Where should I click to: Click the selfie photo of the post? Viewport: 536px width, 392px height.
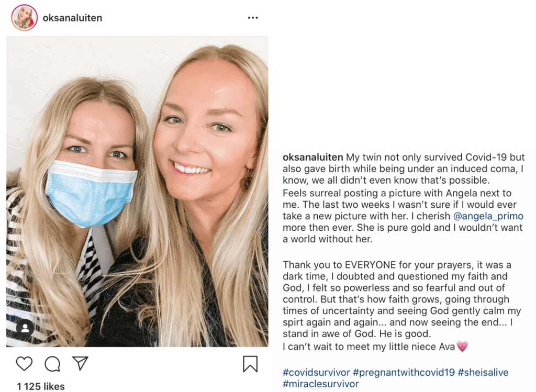coord(137,192)
